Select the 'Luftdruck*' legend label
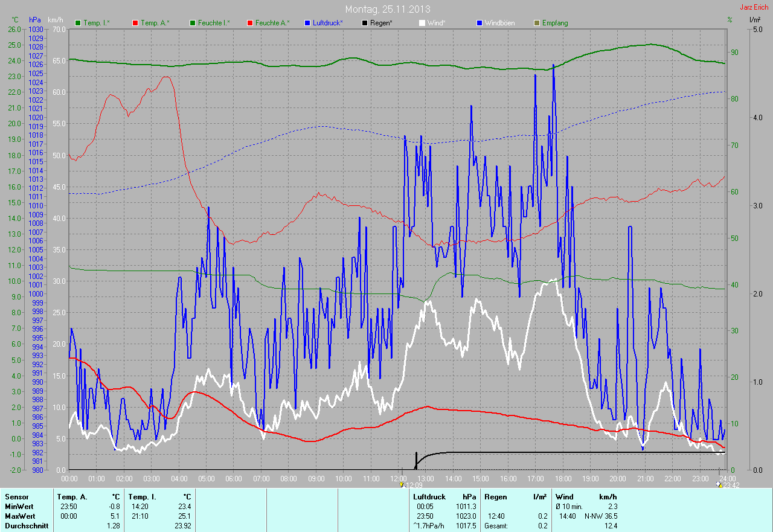 (328, 23)
